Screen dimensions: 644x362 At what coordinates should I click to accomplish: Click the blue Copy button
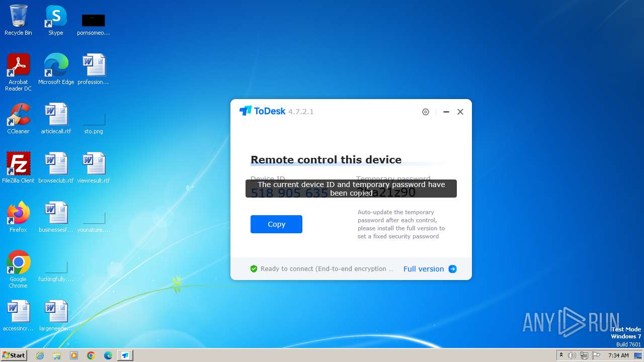pos(276,224)
